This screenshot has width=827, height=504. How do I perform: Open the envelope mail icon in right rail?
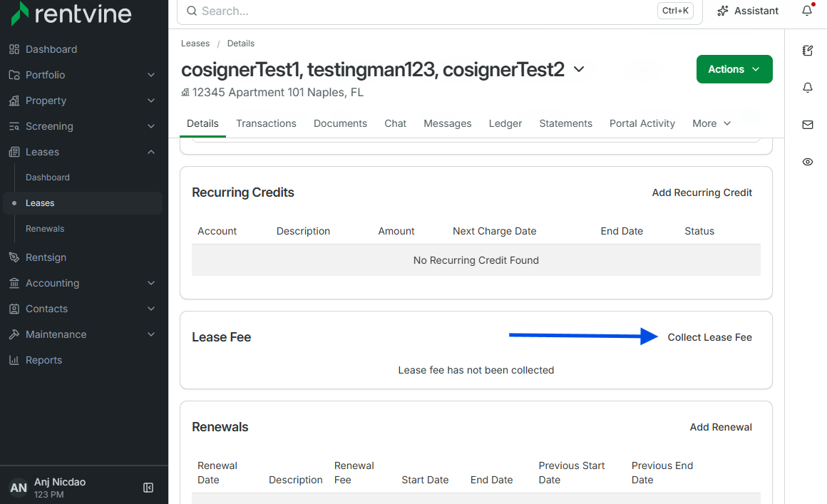coord(808,125)
